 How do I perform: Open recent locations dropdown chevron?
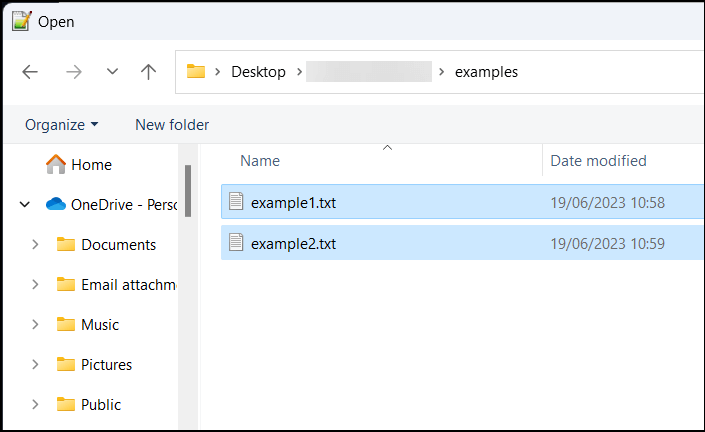point(112,72)
